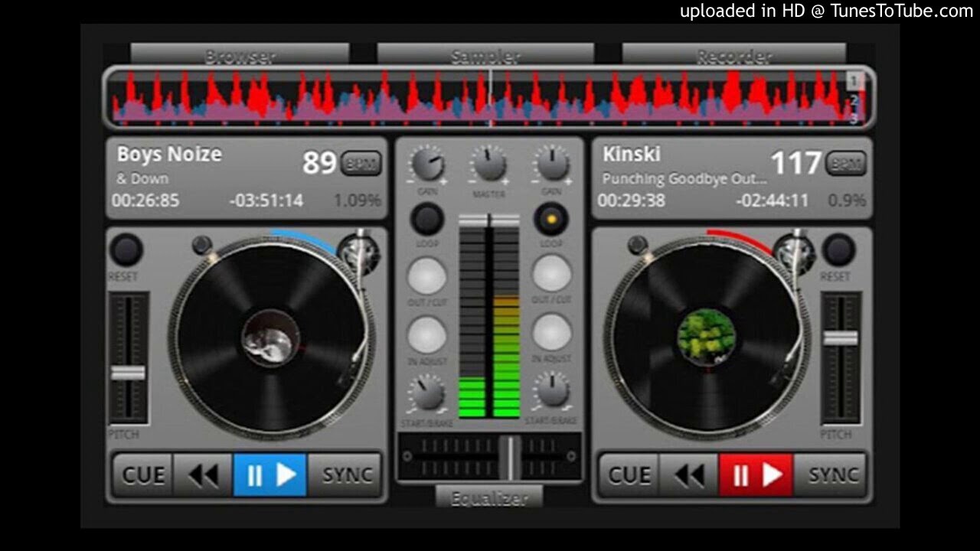Click the Kinski track title

point(631,154)
